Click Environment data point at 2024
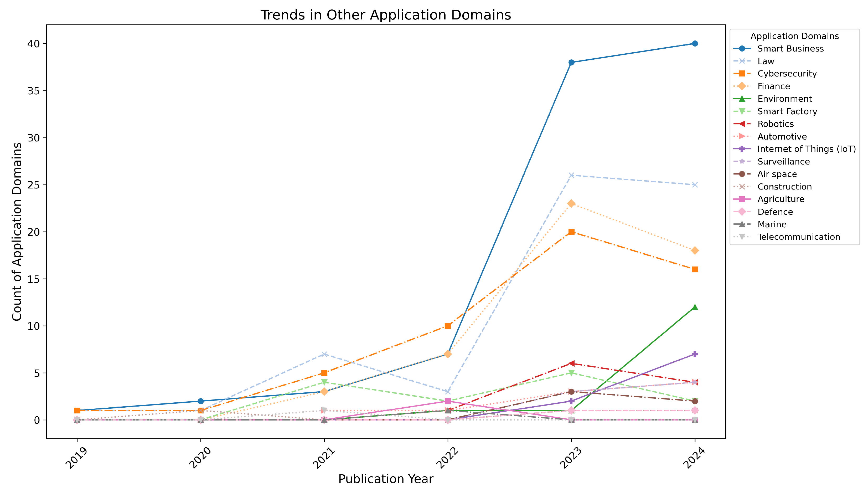This screenshot has width=868, height=492. click(x=695, y=307)
